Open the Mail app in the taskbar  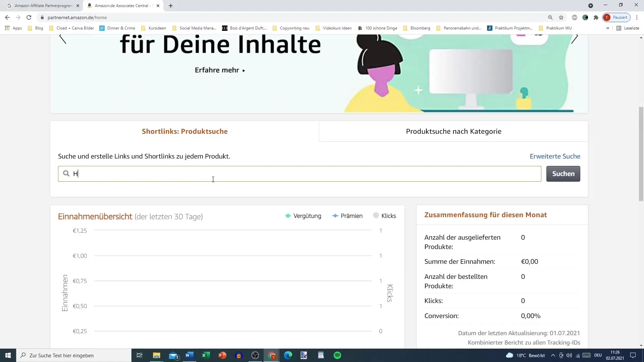[173, 355]
